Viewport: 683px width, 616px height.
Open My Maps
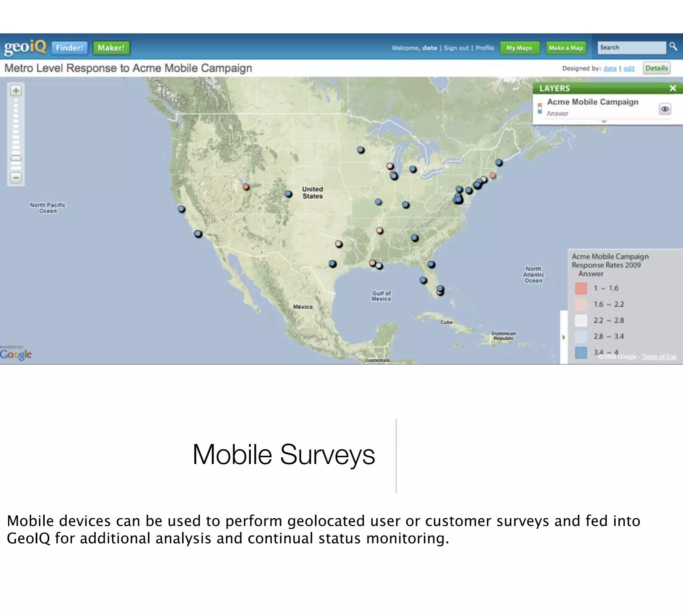click(520, 48)
